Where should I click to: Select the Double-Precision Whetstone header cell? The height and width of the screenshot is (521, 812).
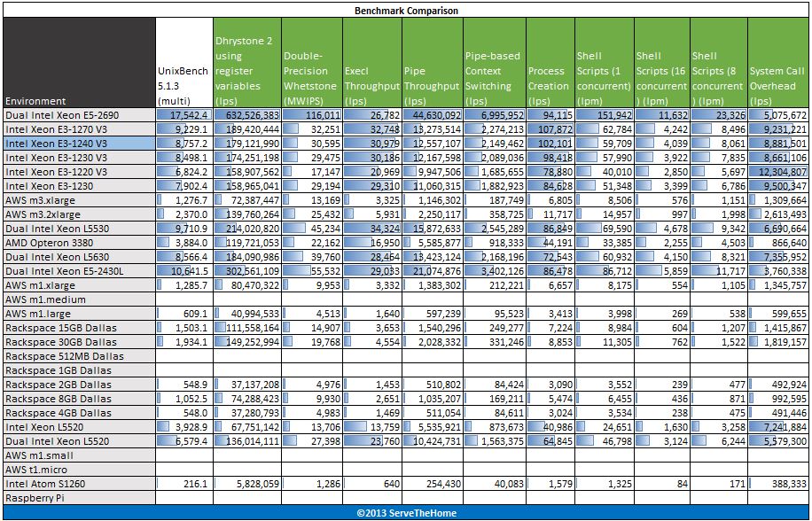[312, 63]
